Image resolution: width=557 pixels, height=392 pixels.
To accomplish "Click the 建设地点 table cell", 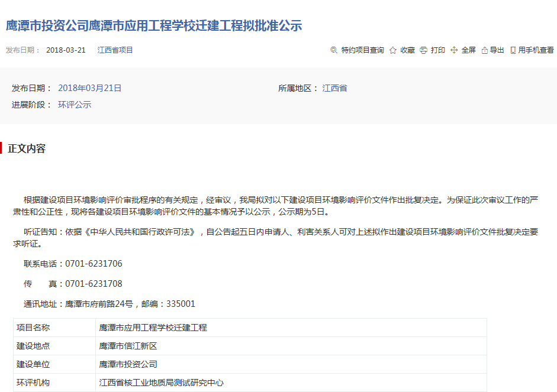I will tap(54, 346).
